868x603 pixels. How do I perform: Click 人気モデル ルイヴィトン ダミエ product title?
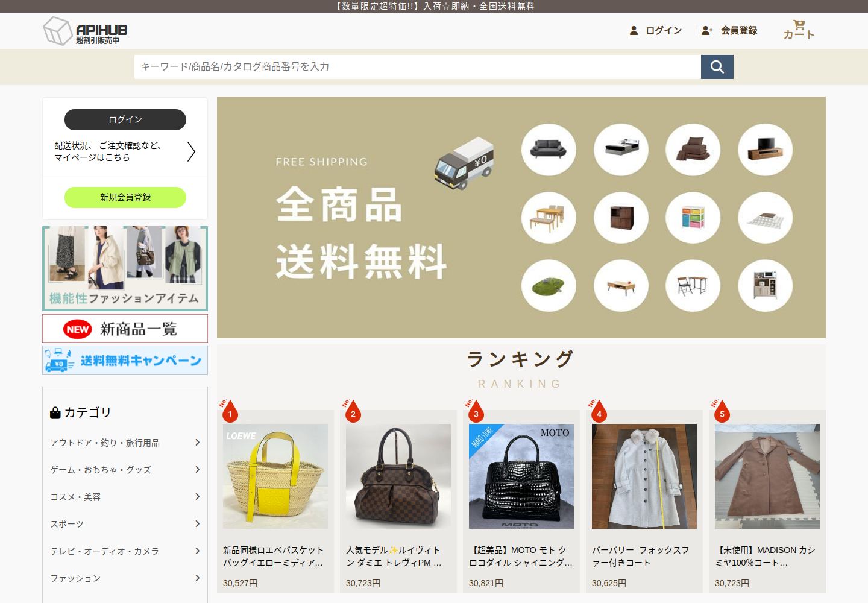click(x=394, y=556)
